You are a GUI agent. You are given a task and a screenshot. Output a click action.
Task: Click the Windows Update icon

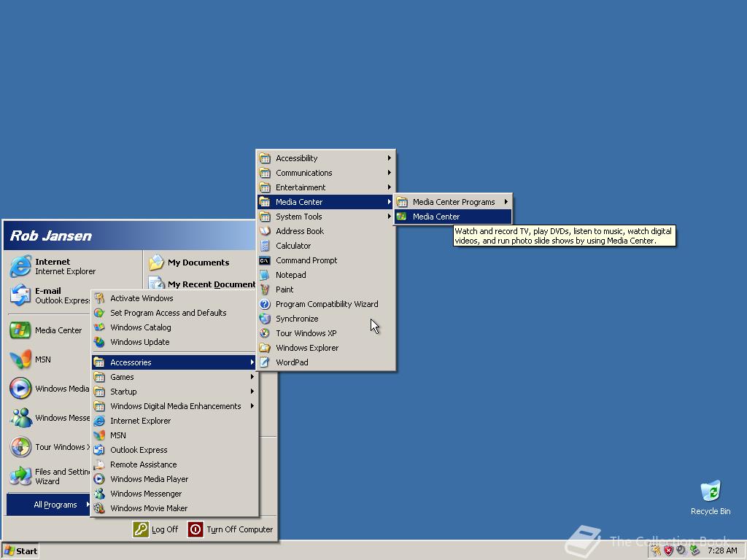tap(99, 342)
